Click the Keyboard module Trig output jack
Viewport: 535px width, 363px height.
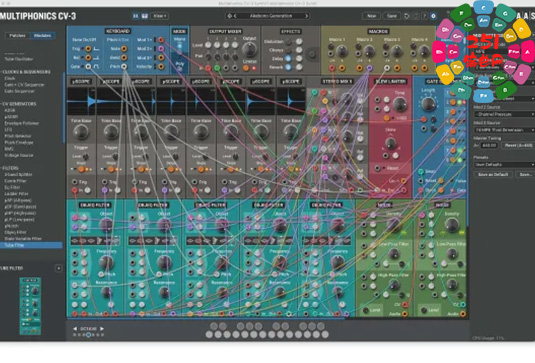88,49
